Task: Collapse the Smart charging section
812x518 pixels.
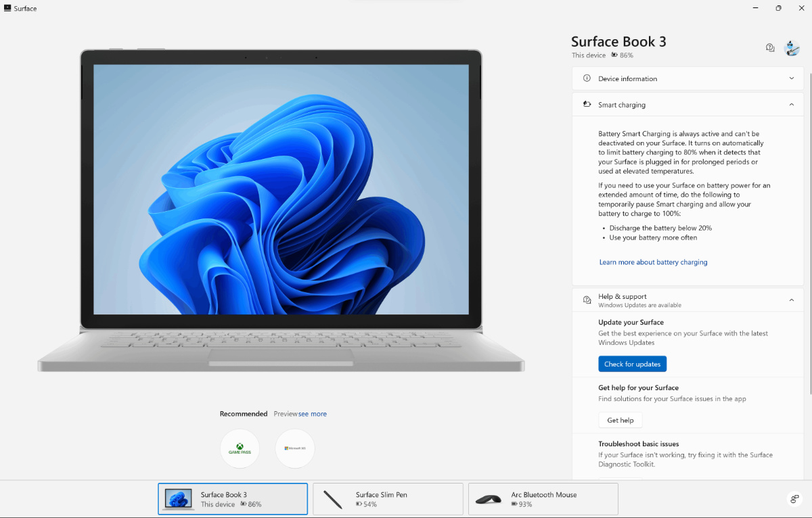Action: [x=687, y=105]
